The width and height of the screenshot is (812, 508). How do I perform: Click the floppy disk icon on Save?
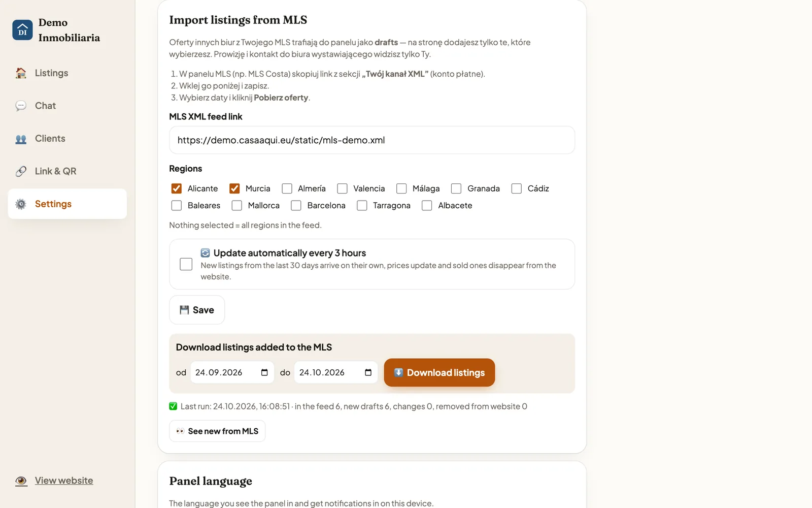[184, 310]
